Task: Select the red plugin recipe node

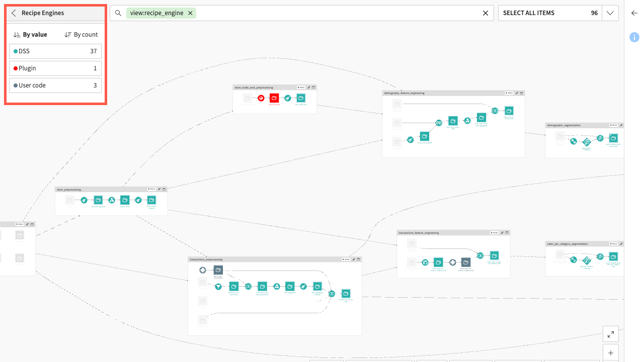Action: point(261,98)
